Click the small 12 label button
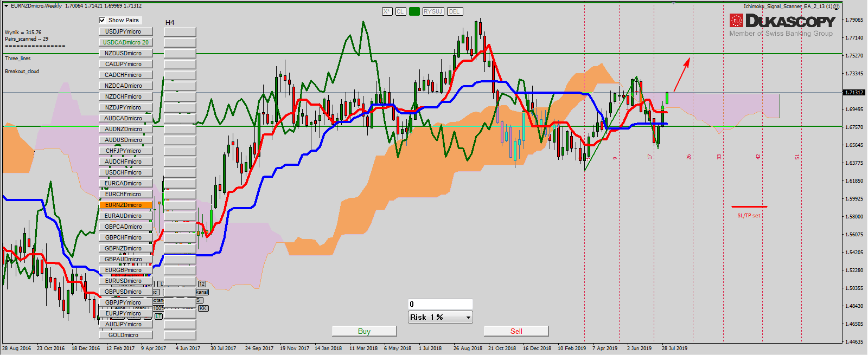 (x=202, y=284)
